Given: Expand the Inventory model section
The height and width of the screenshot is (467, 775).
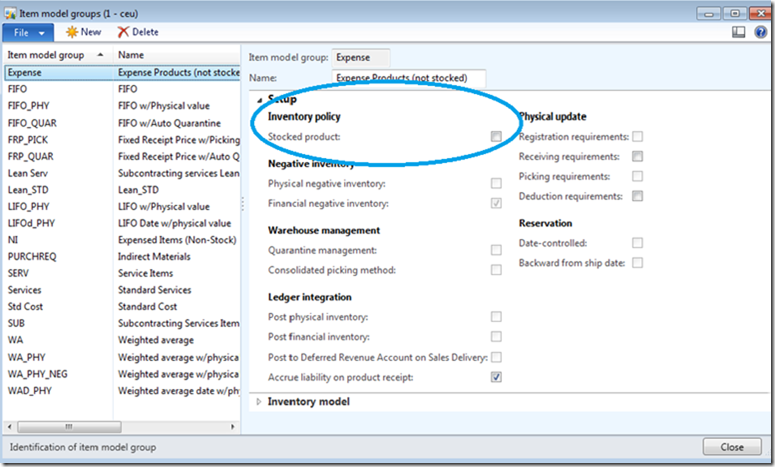Looking at the screenshot, I should tap(260, 402).
